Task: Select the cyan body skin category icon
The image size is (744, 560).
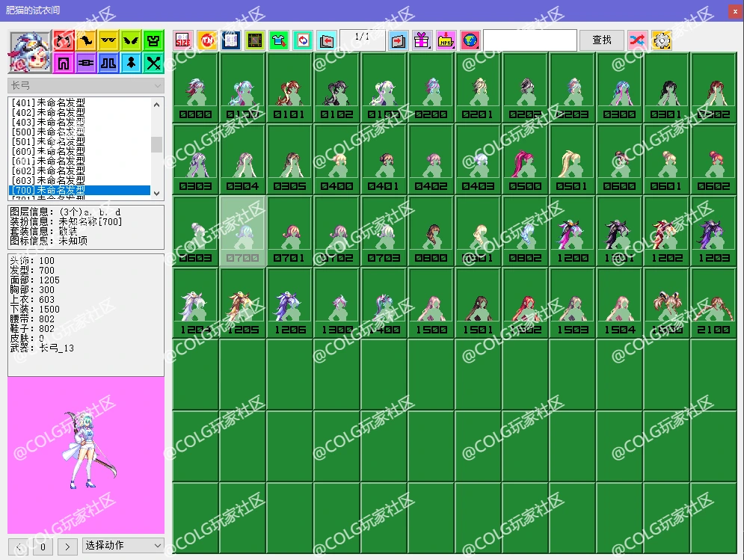Action: (x=131, y=63)
